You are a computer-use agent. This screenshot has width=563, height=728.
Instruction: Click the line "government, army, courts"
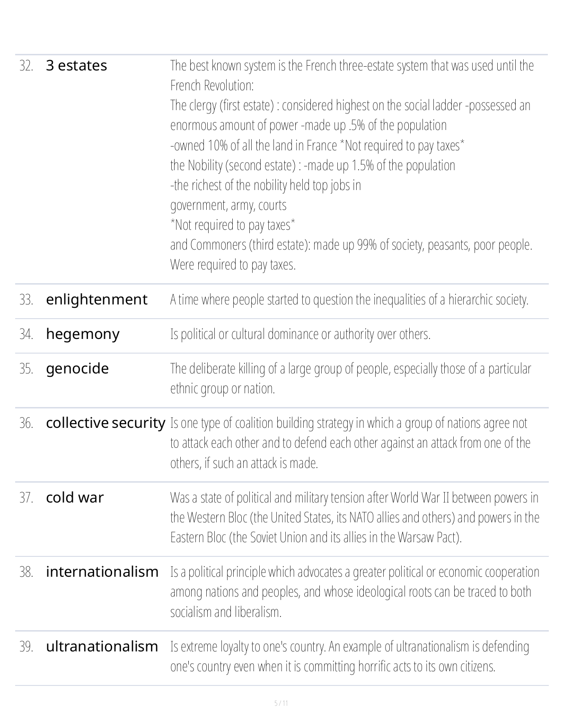tap(228, 205)
